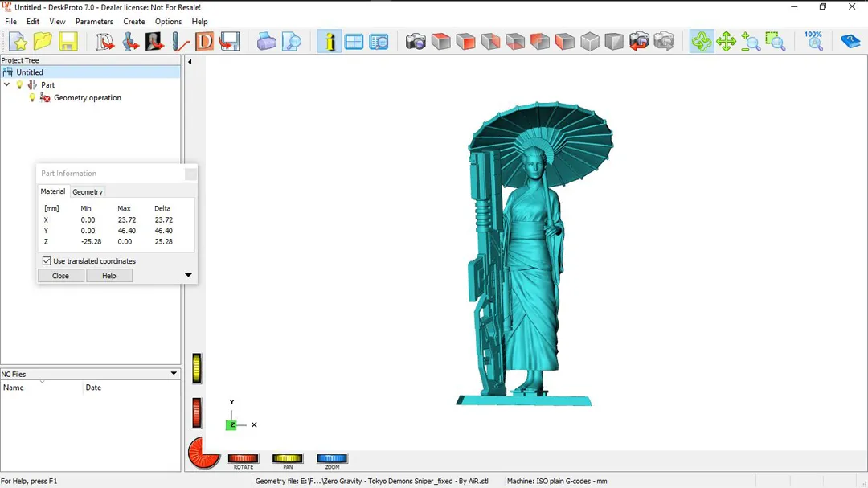Click the red ROTATE thumbwheel

(243, 458)
